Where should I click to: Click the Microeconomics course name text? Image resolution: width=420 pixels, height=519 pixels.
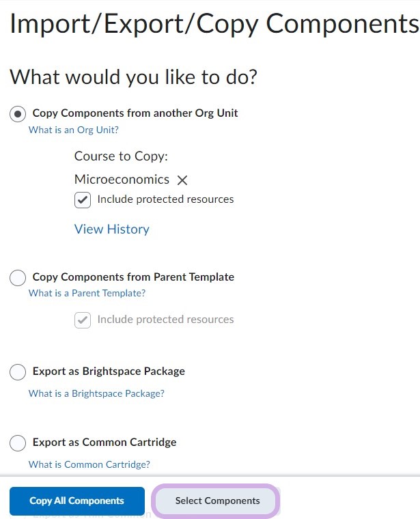point(122,180)
